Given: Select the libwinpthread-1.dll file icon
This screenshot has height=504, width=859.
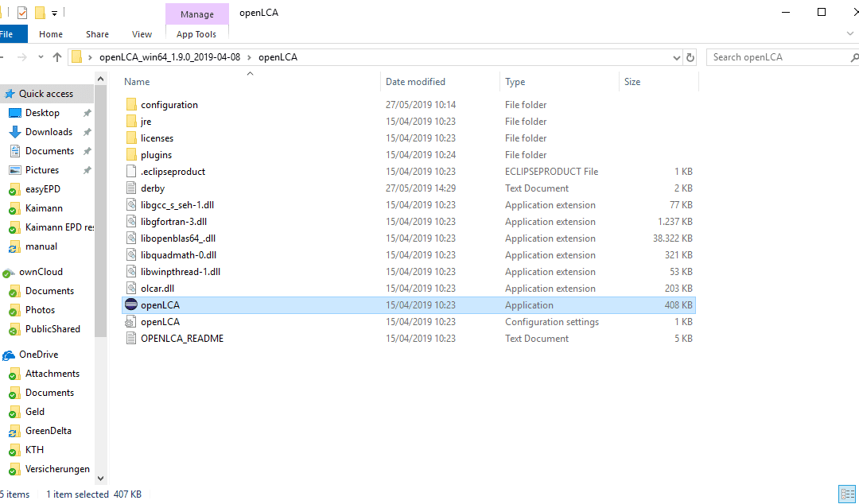Looking at the screenshot, I should click(131, 272).
